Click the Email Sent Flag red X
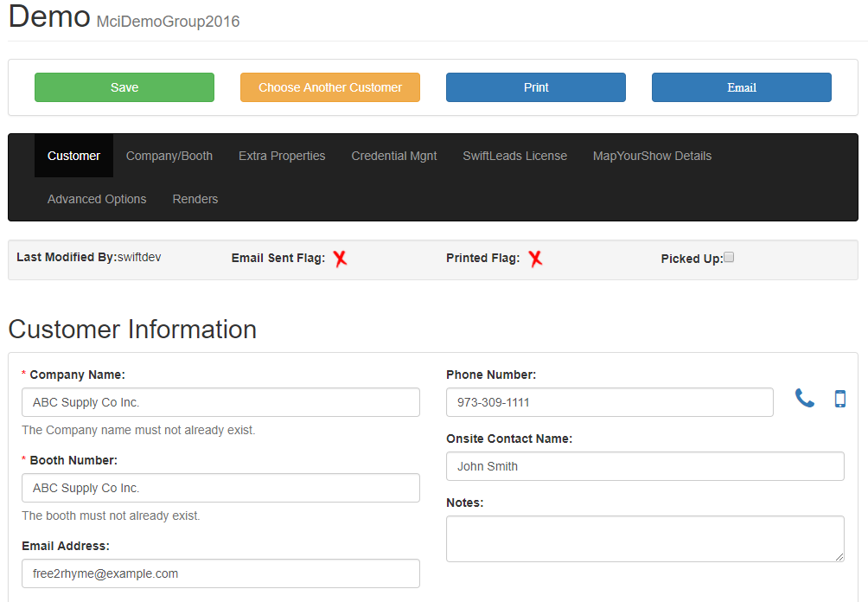The image size is (868, 602). [x=340, y=259]
